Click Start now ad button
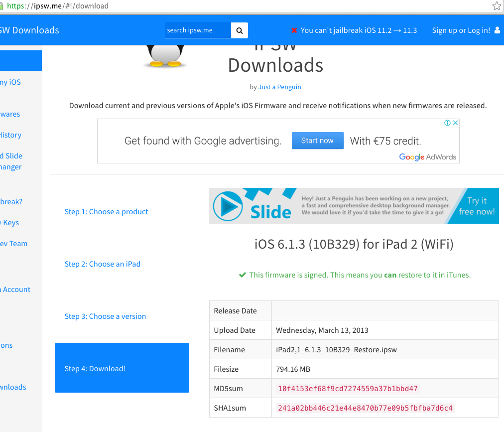 tap(318, 141)
